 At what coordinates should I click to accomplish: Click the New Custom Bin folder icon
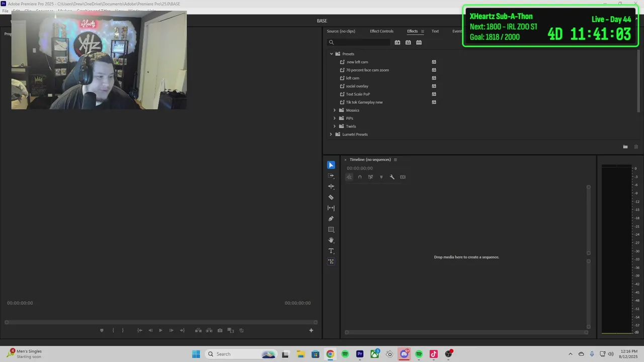click(x=625, y=147)
